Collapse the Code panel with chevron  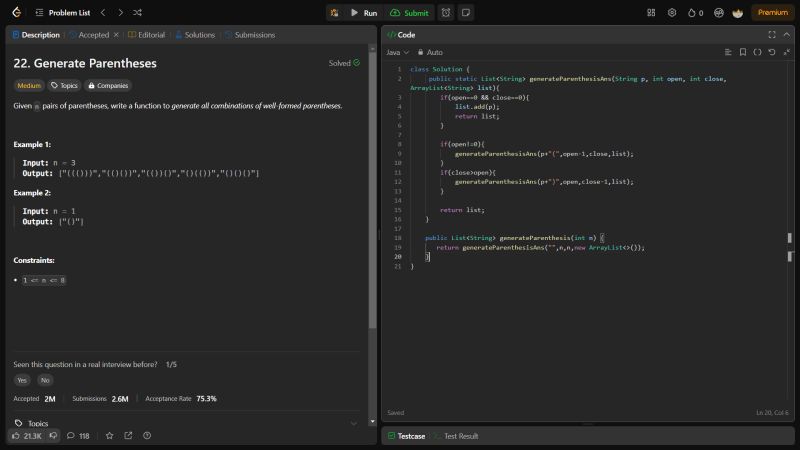coord(787,34)
